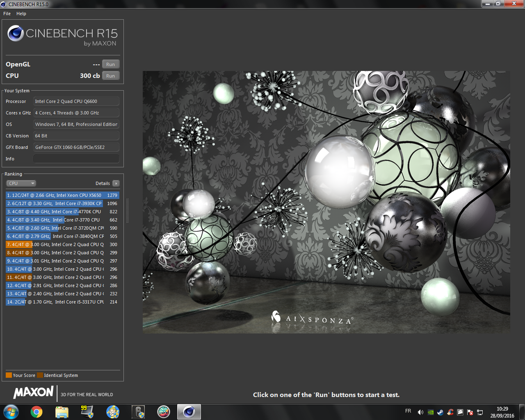
Task: Select the Core i7-3930K ranking entry
Action: (x=62, y=203)
